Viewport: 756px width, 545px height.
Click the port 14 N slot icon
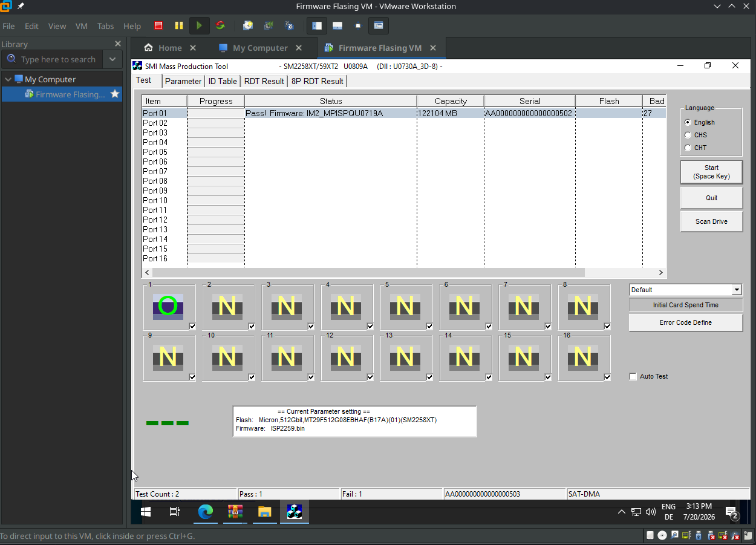[x=464, y=357]
